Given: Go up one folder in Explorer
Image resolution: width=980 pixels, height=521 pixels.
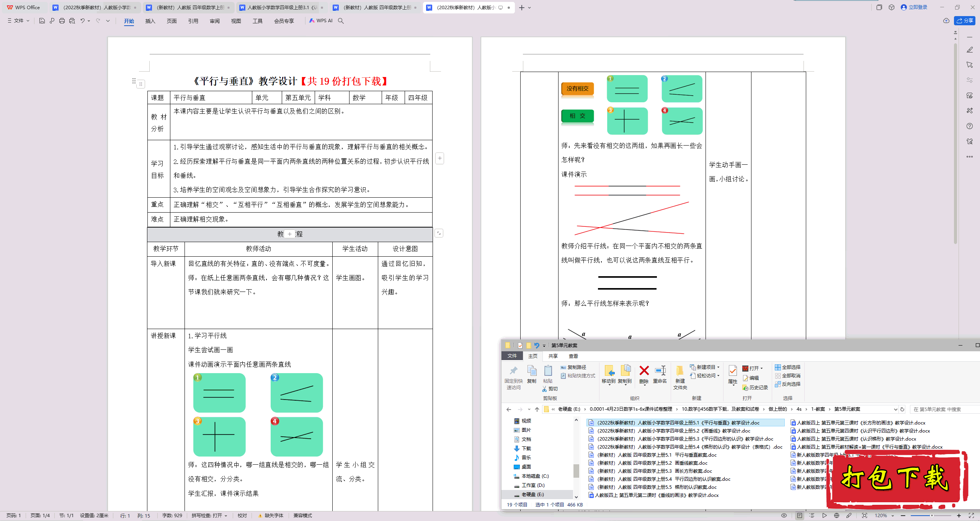Looking at the screenshot, I should pyautogui.click(x=537, y=409).
